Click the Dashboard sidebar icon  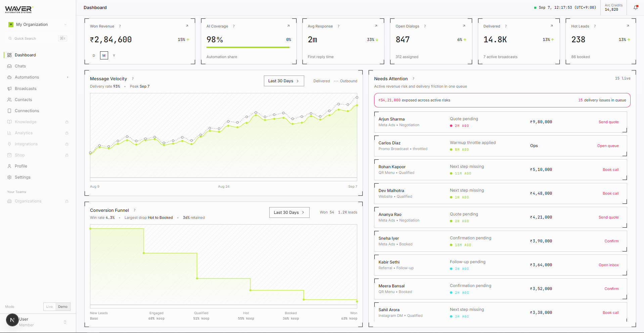click(x=9, y=55)
